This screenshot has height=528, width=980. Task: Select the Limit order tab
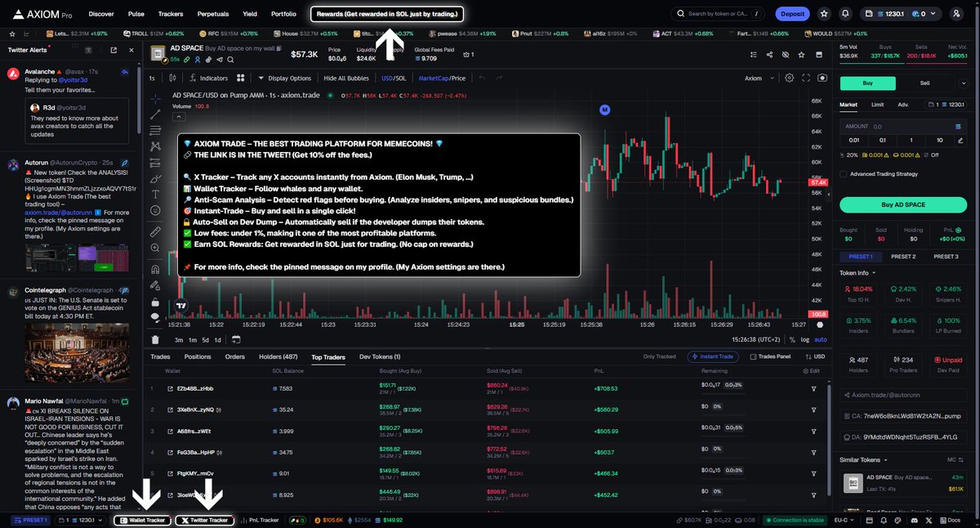click(877, 105)
